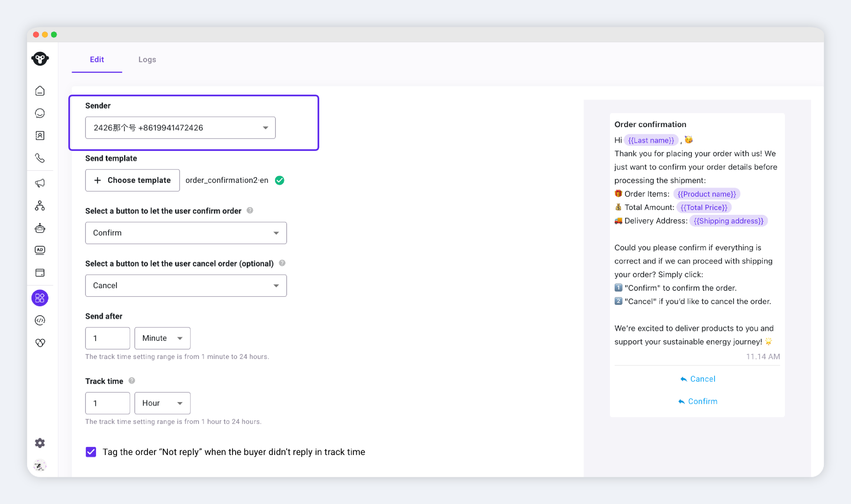Click help icon beside Track time
This screenshot has height=504, width=851.
132,381
